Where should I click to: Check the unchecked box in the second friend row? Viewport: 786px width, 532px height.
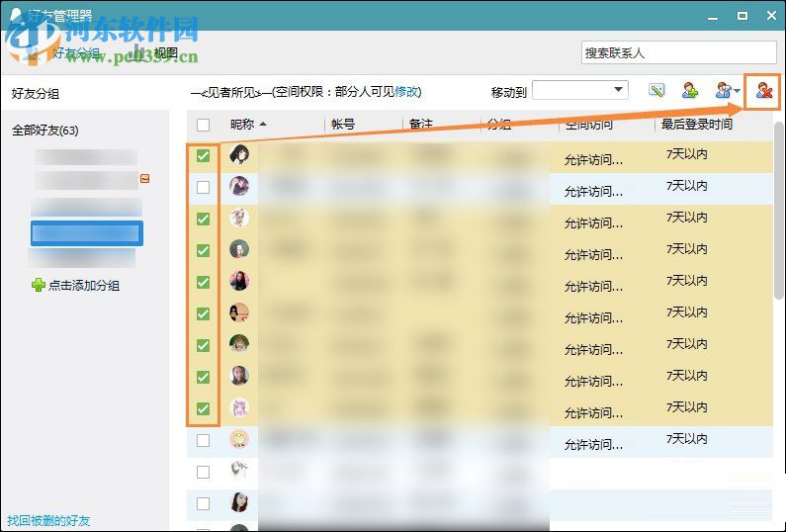(203, 188)
